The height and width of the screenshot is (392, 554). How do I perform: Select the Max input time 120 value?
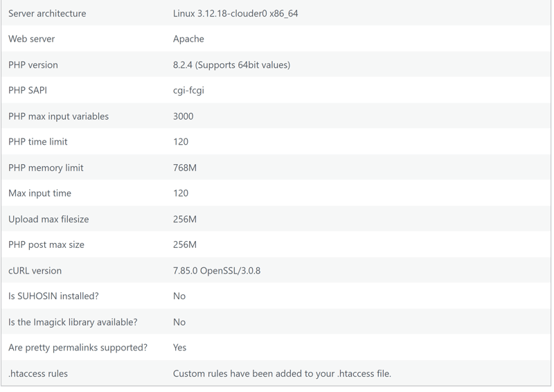(x=181, y=193)
